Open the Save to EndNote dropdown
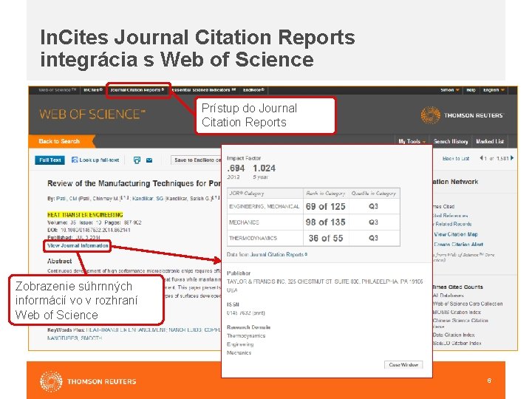Image resolution: width=532 pixels, height=399 pixels. click(197, 160)
